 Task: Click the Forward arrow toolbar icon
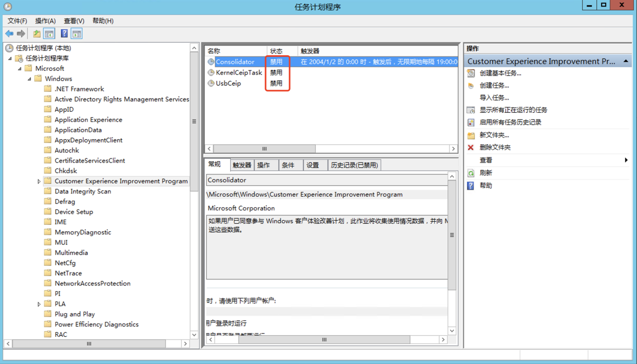point(21,34)
